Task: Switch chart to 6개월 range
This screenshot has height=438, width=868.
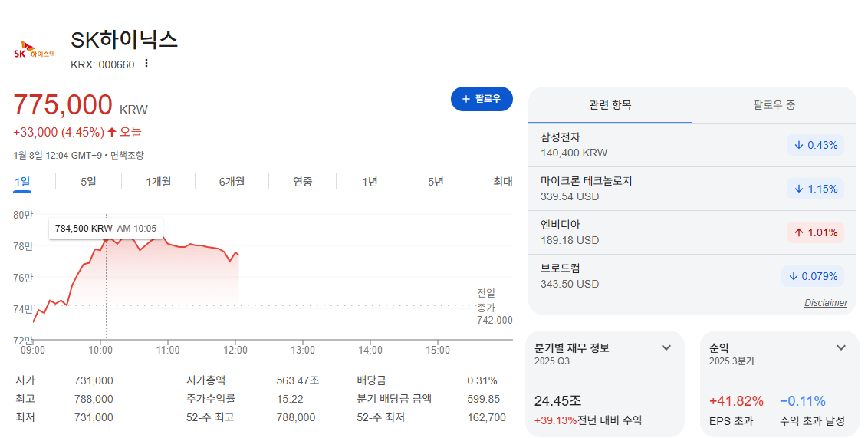Action: pos(232,182)
